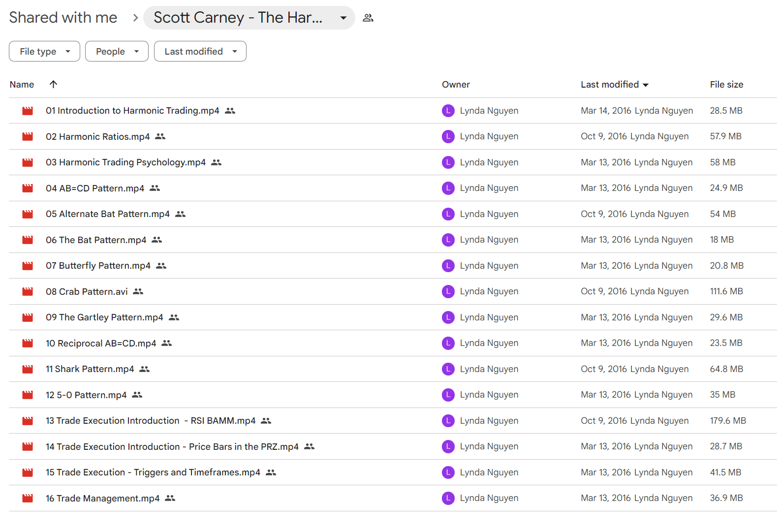Viewport: 777px width, 532px height.
Task: Click video icon for 04 AB=CD Pattern
Action: point(28,188)
